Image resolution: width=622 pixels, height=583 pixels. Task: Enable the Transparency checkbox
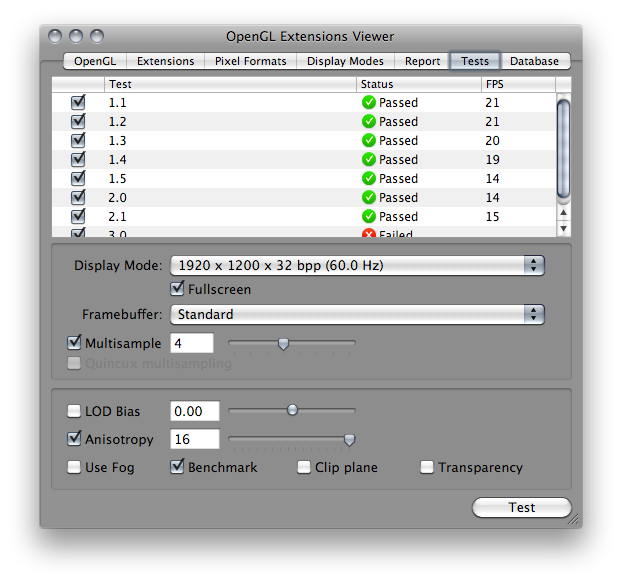tap(427, 467)
